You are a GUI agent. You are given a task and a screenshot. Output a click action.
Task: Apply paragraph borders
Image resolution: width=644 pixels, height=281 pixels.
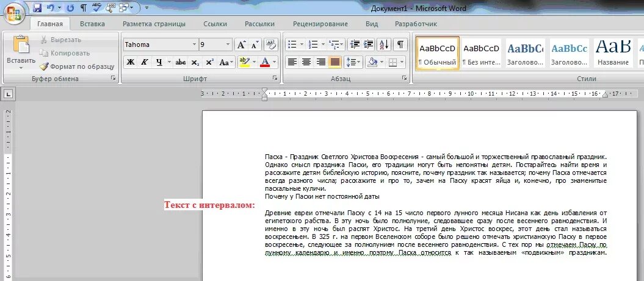click(x=393, y=62)
